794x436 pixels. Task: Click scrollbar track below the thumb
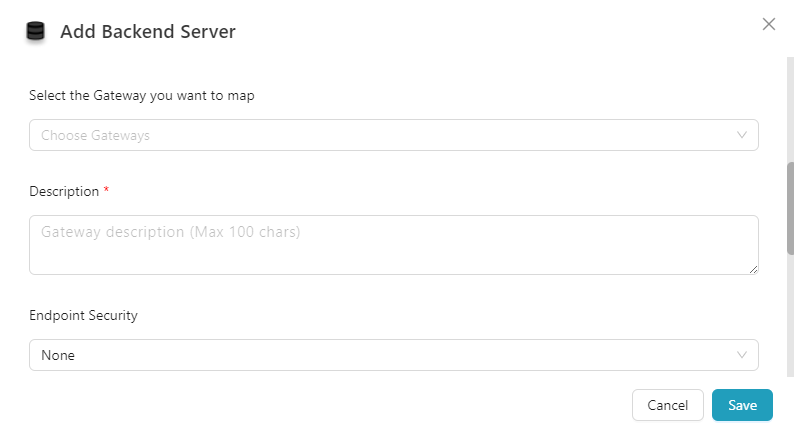tap(790, 320)
